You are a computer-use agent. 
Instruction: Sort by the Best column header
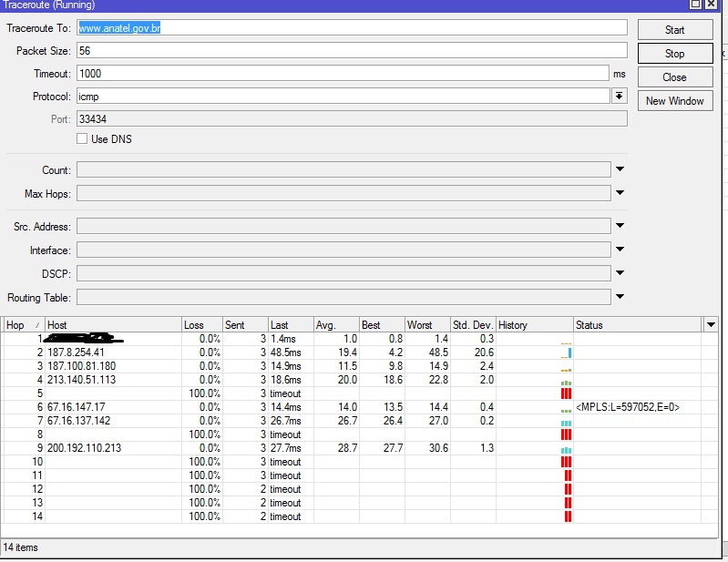click(x=382, y=325)
